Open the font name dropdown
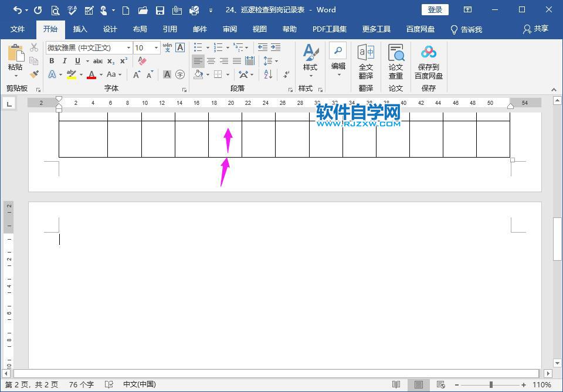Viewport: 563px width, 392px height. click(x=128, y=48)
